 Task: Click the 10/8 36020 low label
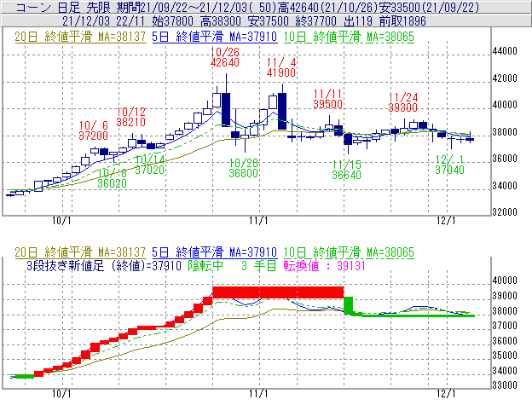tap(112, 178)
